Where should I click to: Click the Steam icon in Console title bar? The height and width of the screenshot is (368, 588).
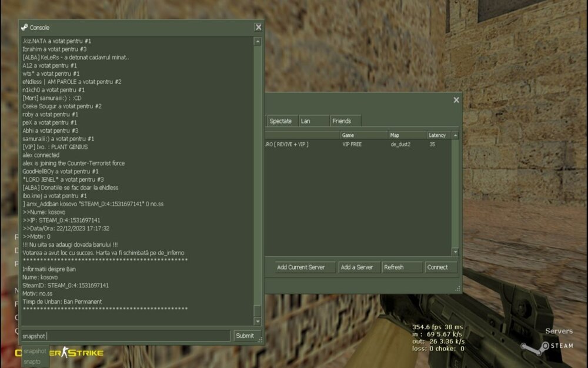point(24,28)
